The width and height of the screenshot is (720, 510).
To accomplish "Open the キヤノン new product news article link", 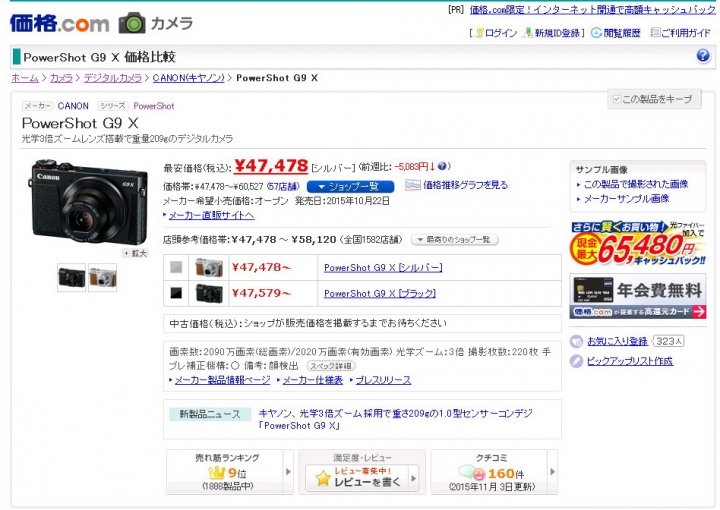I will click(x=395, y=420).
